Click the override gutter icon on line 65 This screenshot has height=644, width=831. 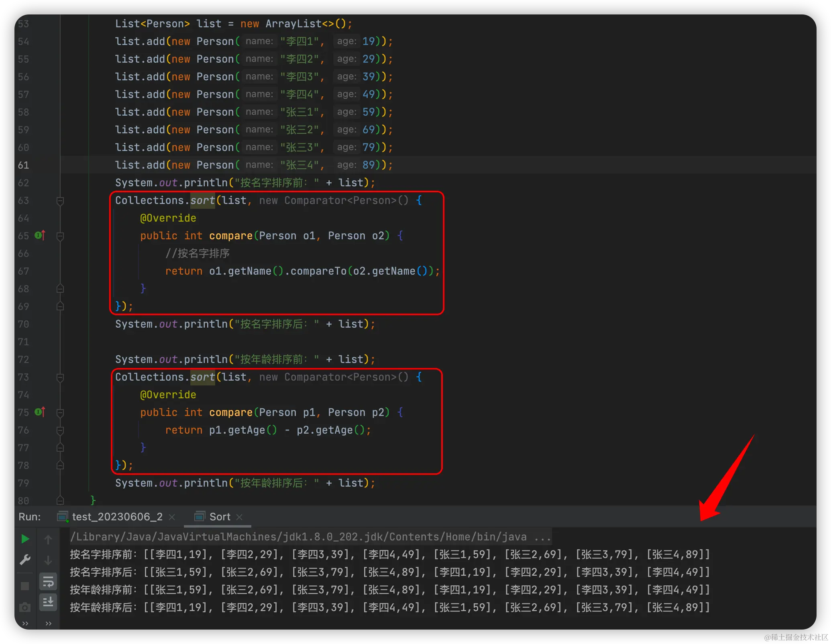click(40, 235)
